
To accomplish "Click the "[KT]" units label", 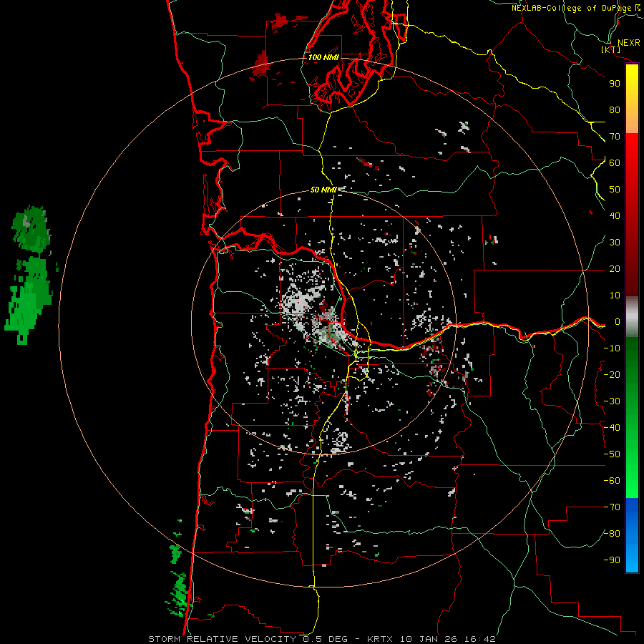I will click(x=611, y=50).
